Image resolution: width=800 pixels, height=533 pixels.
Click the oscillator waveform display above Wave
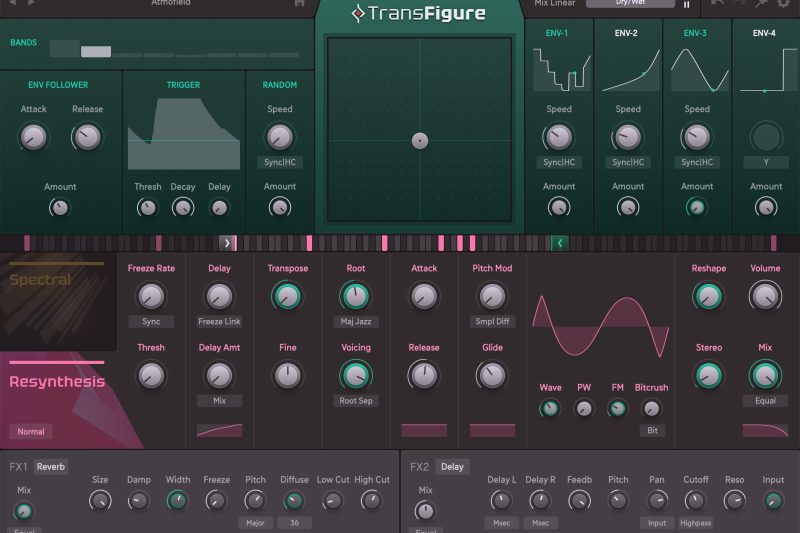pyautogui.click(x=601, y=326)
